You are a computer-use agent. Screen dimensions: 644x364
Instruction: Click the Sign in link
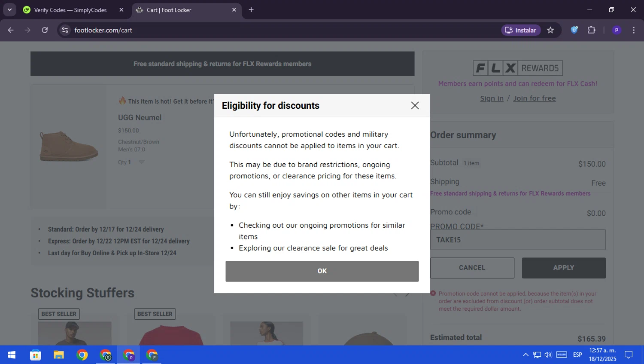pyautogui.click(x=492, y=98)
